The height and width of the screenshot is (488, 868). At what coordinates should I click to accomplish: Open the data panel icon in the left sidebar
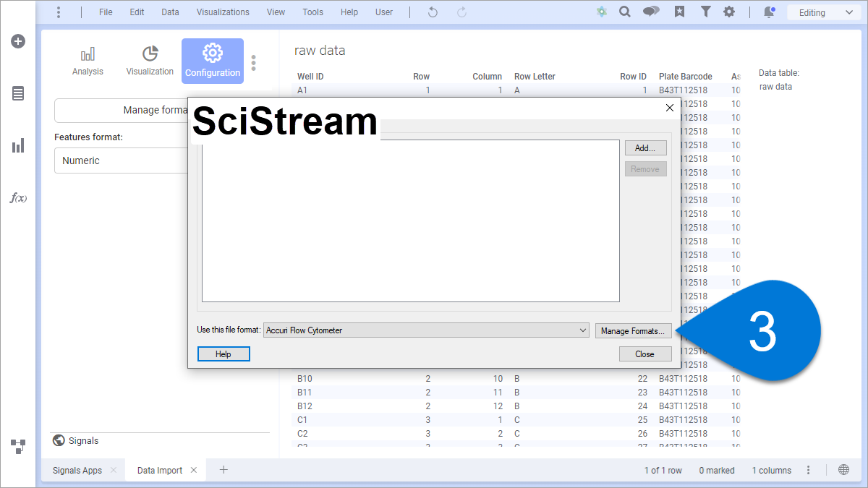point(18,93)
